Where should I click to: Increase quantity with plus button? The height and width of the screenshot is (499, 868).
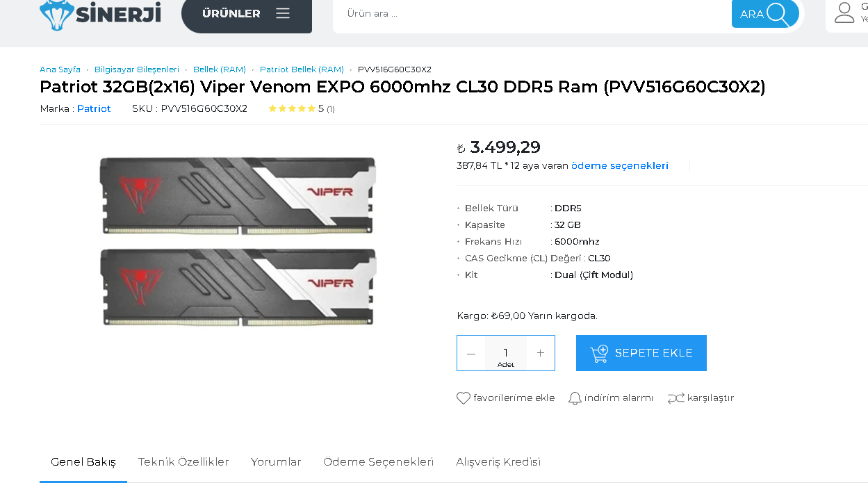[x=541, y=353]
